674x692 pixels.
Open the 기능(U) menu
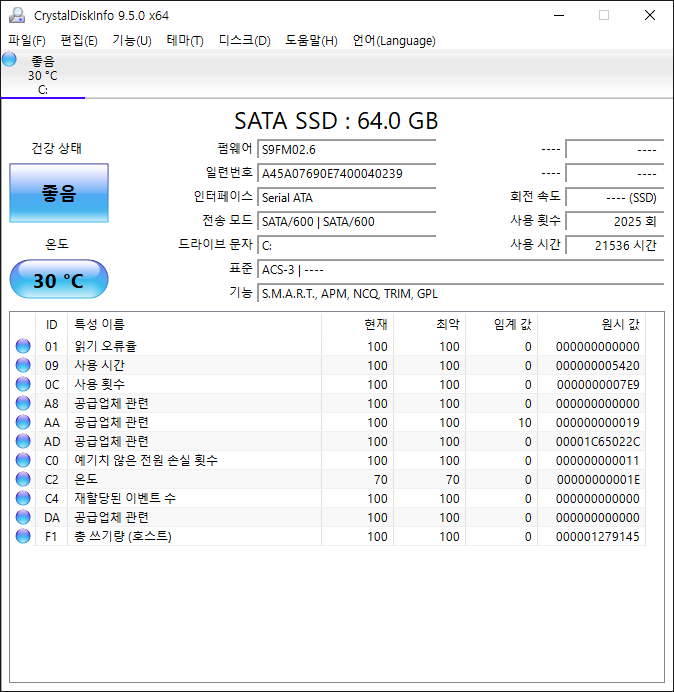pos(132,41)
